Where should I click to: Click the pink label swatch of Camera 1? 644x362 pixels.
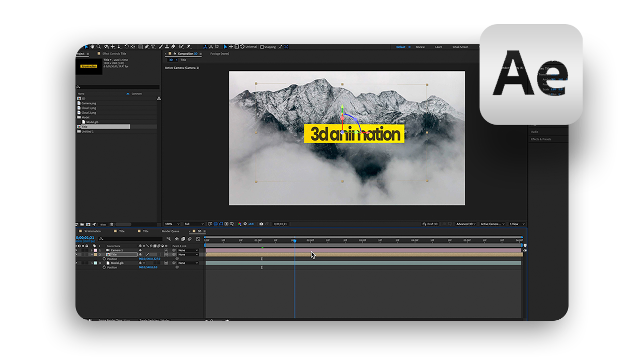point(95,250)
